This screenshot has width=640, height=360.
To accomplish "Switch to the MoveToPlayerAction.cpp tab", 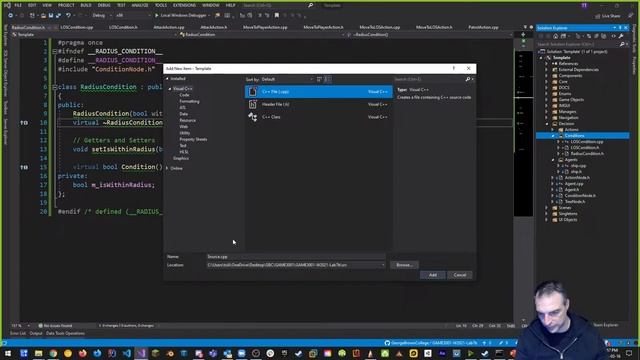I will click(x=265, y=27).
